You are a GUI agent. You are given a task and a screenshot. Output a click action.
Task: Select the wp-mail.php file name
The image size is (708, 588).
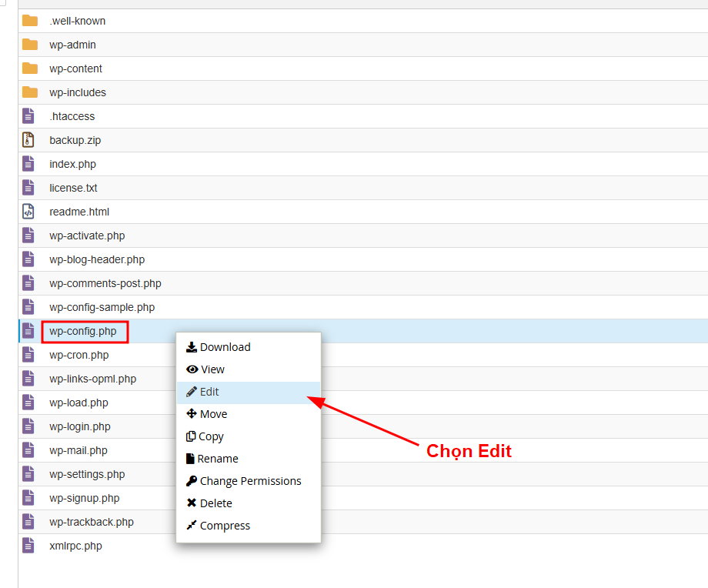[x=78, y=451]
